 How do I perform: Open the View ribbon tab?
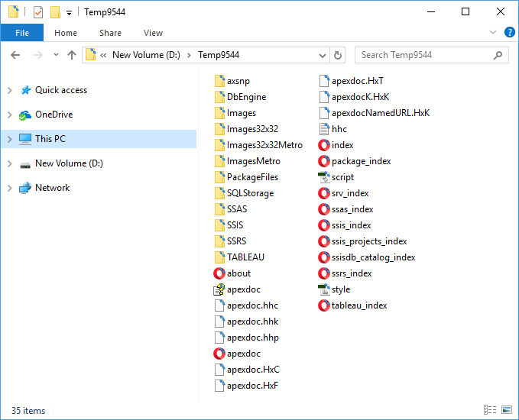tap(153, 33)
